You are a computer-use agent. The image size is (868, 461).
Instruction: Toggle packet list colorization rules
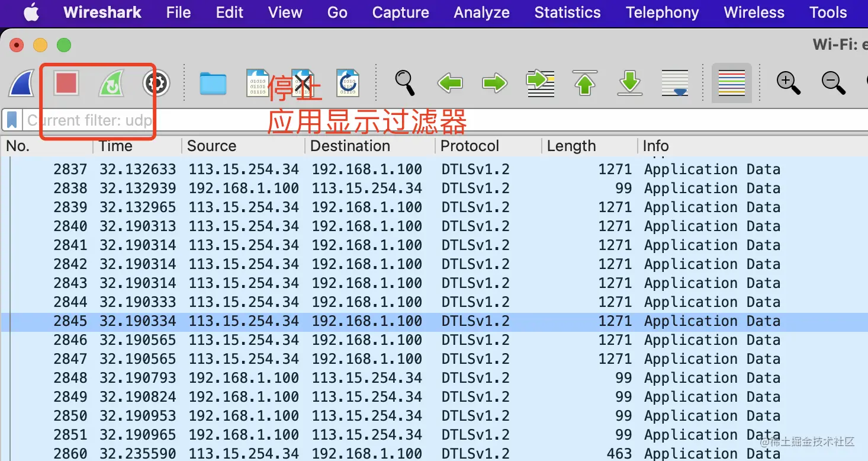(732, 83)
